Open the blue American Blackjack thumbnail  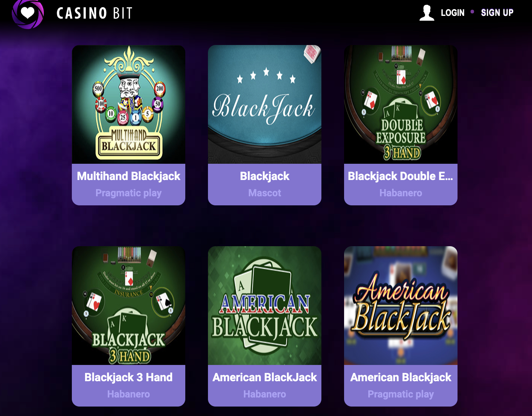click(401, 306)
